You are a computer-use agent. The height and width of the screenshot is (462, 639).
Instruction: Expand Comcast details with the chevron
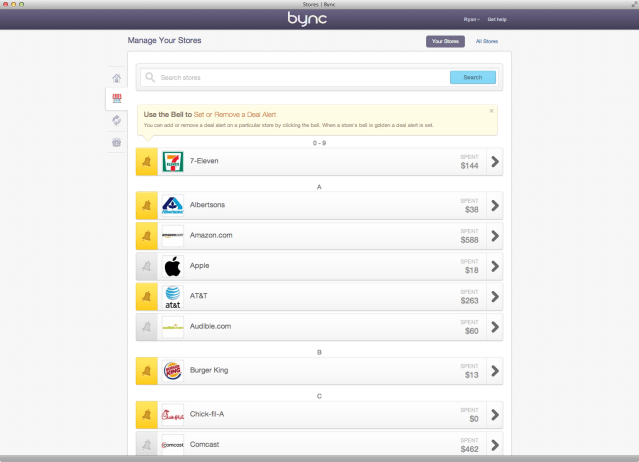click(495, 445)
